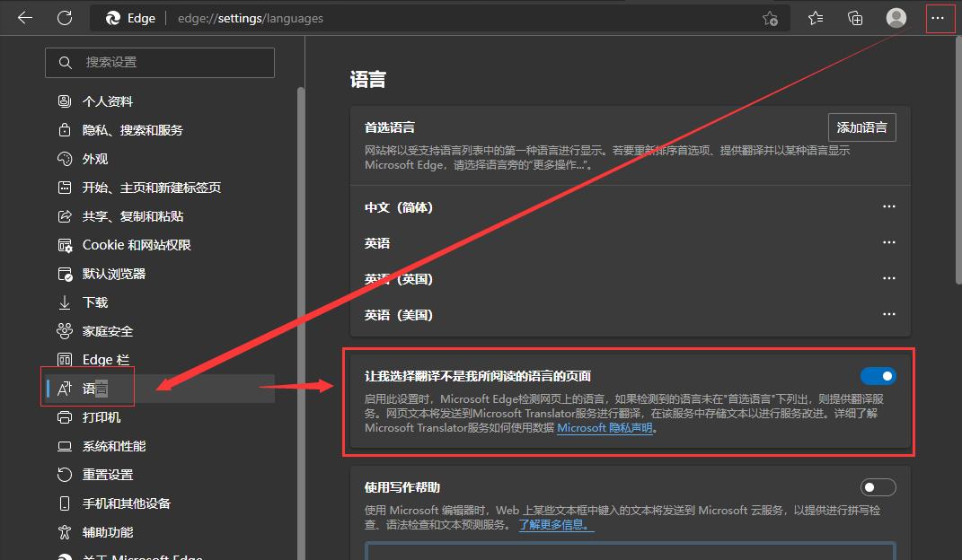The height and width of the screenshot is (560, 962).
Task: Click the 外观 appearance icon
Action: [x=65, y=159]
